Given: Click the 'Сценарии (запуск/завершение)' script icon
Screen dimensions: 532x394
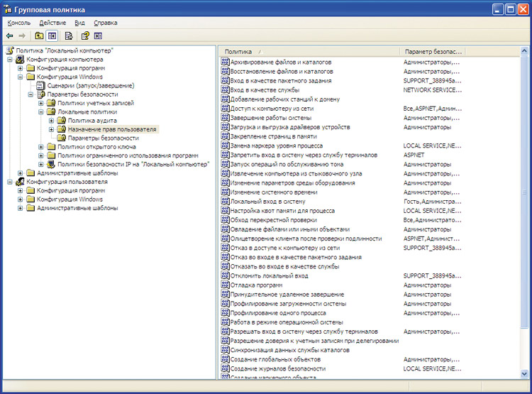Looking at the screenshot, I should coord(41,85).
